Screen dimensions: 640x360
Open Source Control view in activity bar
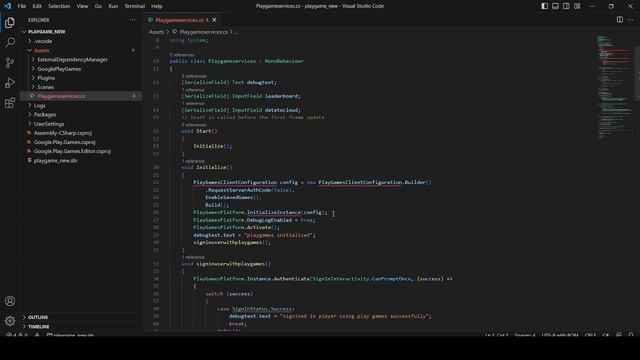coord(10,62)
